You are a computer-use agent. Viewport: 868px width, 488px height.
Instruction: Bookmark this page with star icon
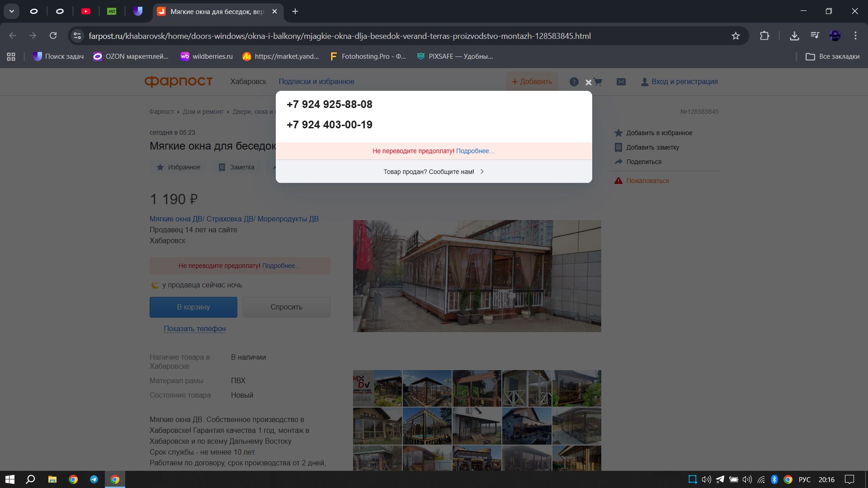pyautogui.click(x=736, y=36)
